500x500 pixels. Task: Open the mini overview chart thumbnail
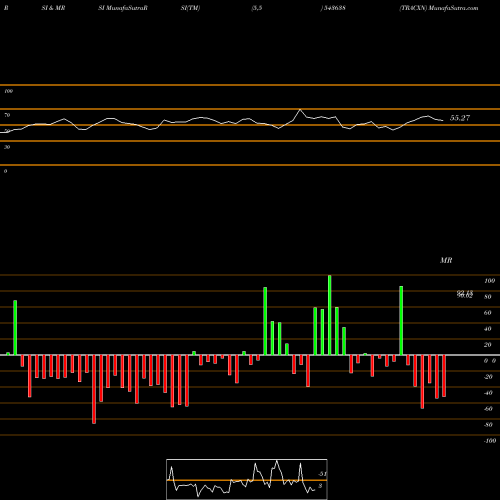click(247, 479)
